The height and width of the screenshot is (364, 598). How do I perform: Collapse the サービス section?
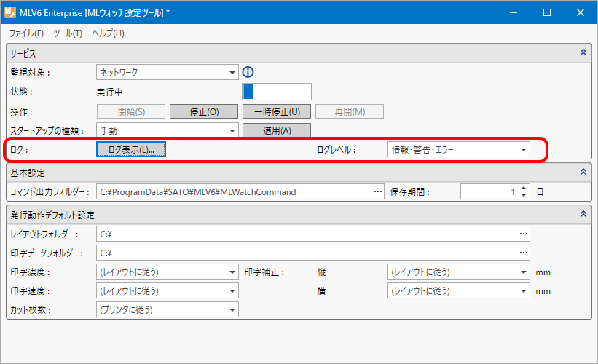pyautogui.click(x=583, y=52)
